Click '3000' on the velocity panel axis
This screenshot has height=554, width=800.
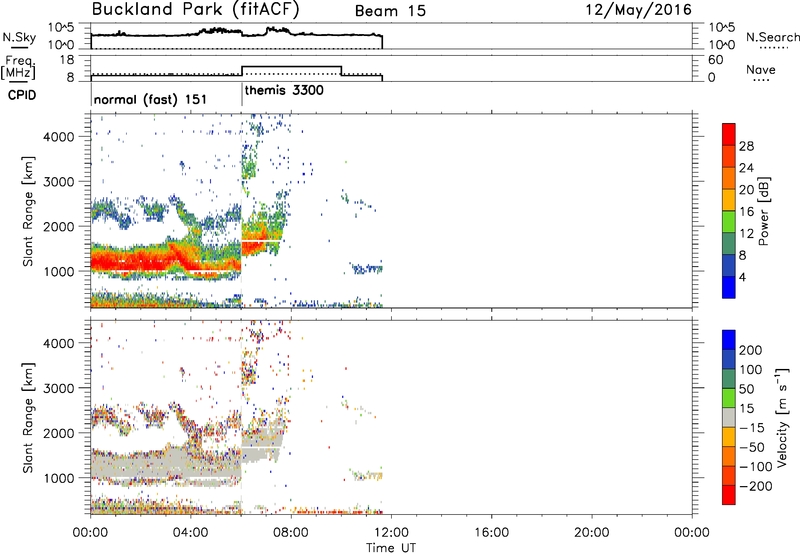tap(58, 388)
